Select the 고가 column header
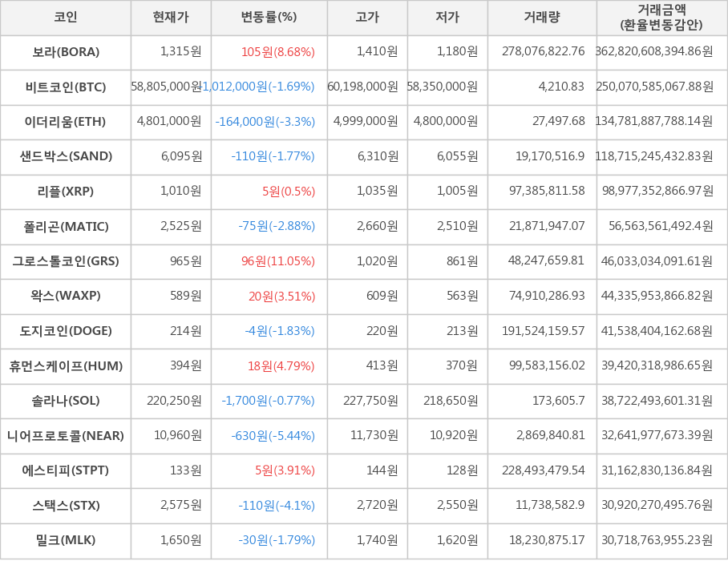 (367, 18)
